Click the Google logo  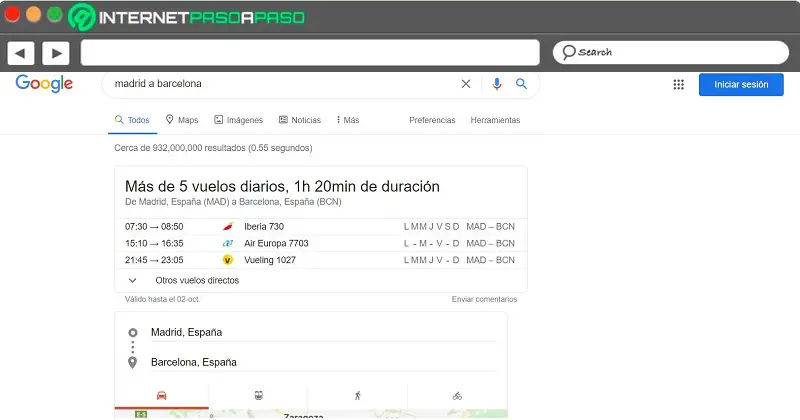pyautogui.click(x=44, y=84)
